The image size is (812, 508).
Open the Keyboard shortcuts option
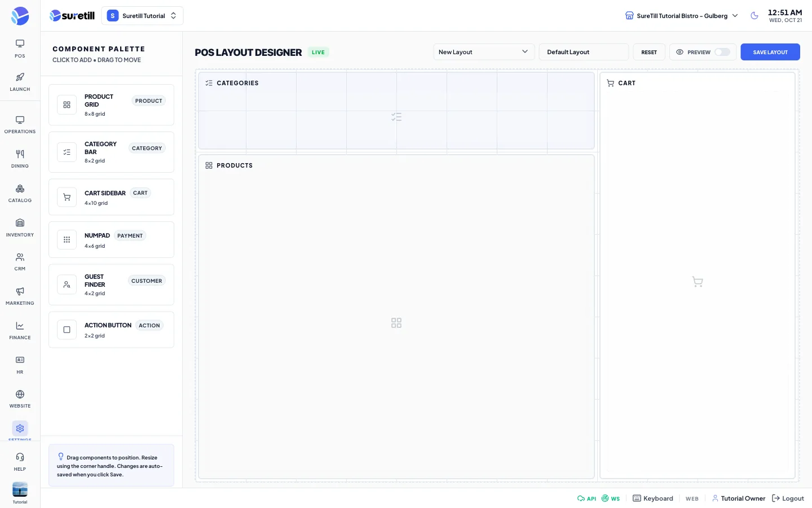[653, 498]
